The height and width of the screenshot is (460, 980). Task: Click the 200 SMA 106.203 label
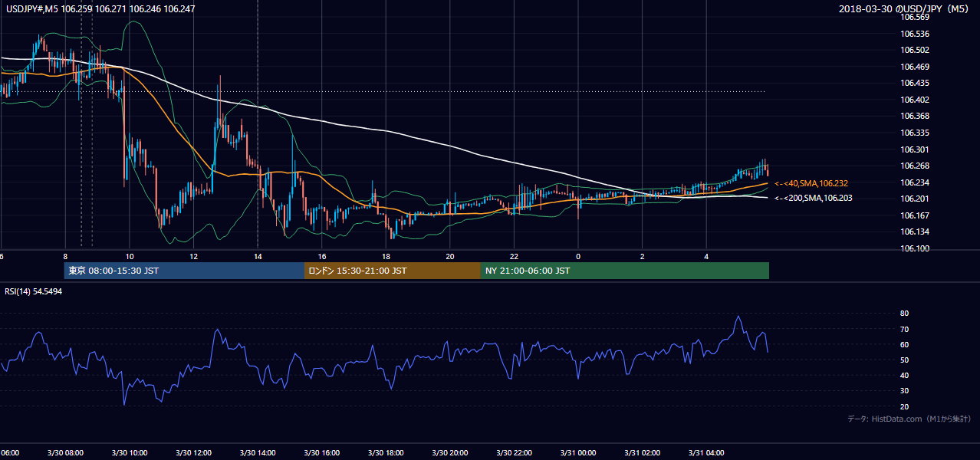[813, 198]
